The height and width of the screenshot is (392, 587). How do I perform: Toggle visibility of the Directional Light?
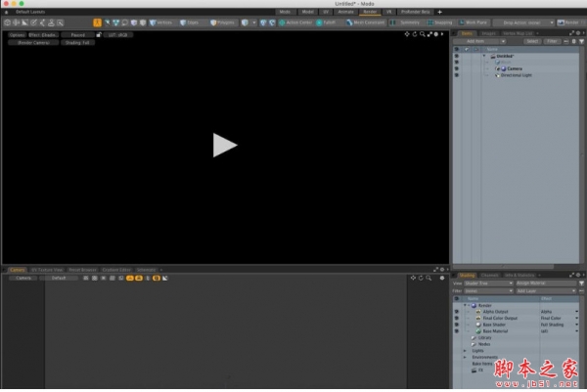tap(456, 75)
